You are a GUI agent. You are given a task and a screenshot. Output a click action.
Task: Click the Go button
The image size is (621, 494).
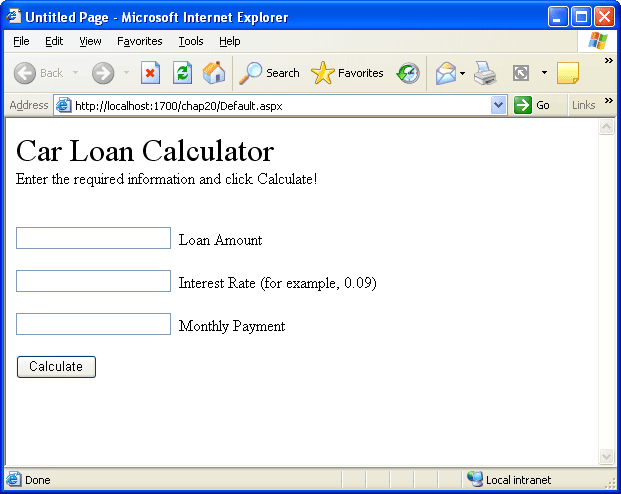pos(533,105)
